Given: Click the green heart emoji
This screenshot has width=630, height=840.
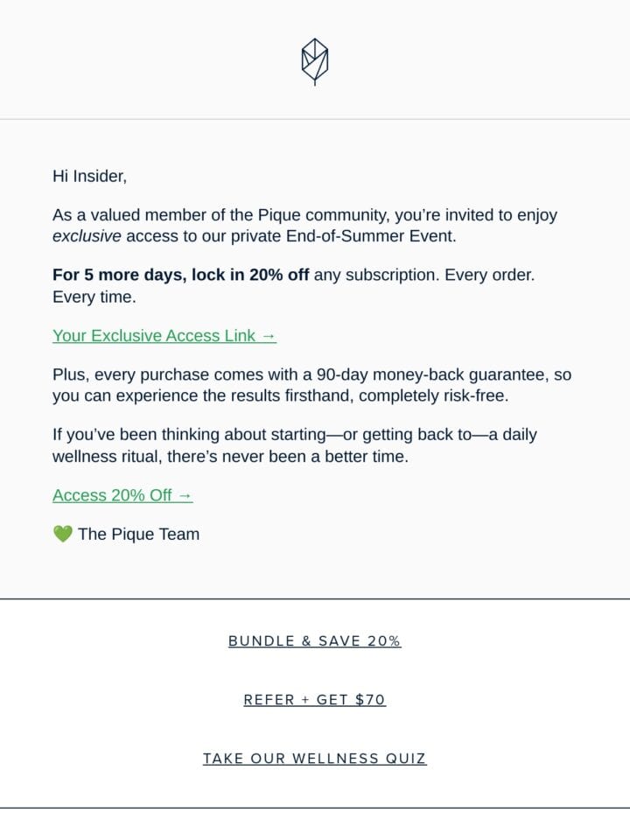Looking at the screenshot, I should [x=63, y=534].
